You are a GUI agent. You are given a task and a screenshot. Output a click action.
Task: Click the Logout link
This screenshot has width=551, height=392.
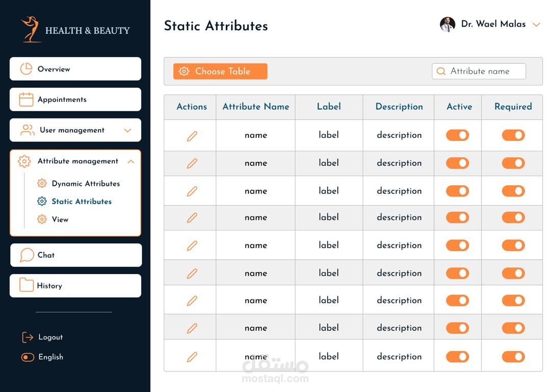(51, 337)
